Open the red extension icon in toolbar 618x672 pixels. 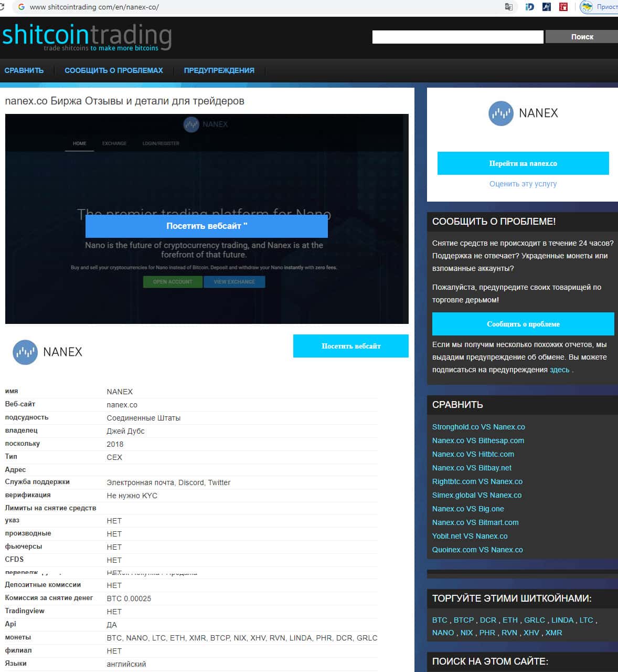(563, 7)
